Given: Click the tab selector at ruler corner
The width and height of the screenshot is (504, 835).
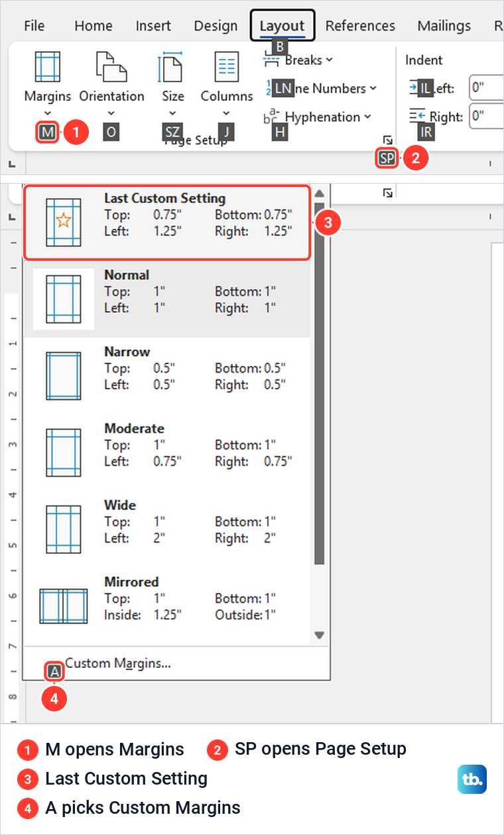Looking at the screenshot, I should click(11, 163).
